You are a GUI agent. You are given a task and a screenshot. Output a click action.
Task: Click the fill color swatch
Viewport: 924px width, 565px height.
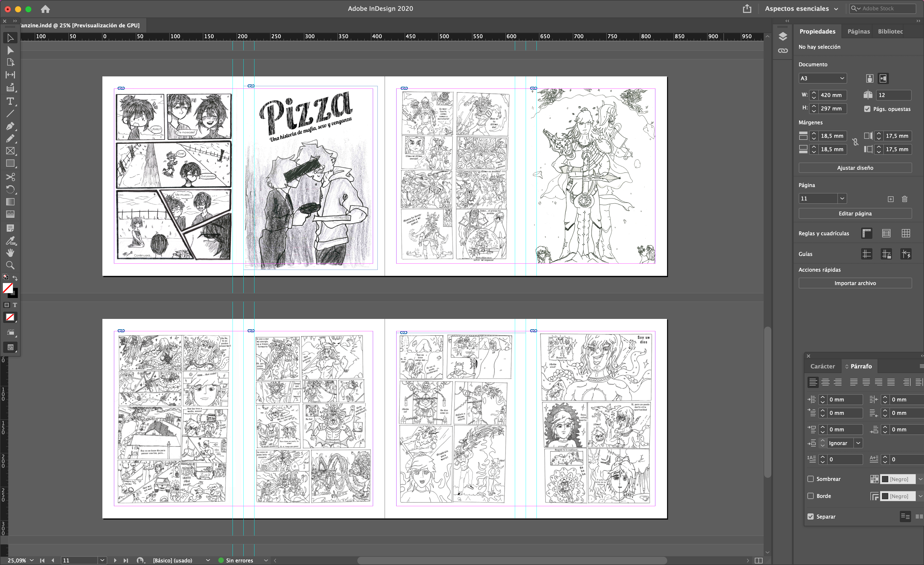[7, 288]
